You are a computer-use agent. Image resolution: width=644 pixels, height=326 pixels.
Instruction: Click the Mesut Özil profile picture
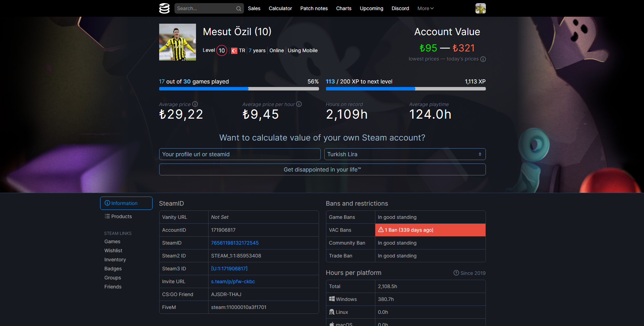[x=178, y=42]
